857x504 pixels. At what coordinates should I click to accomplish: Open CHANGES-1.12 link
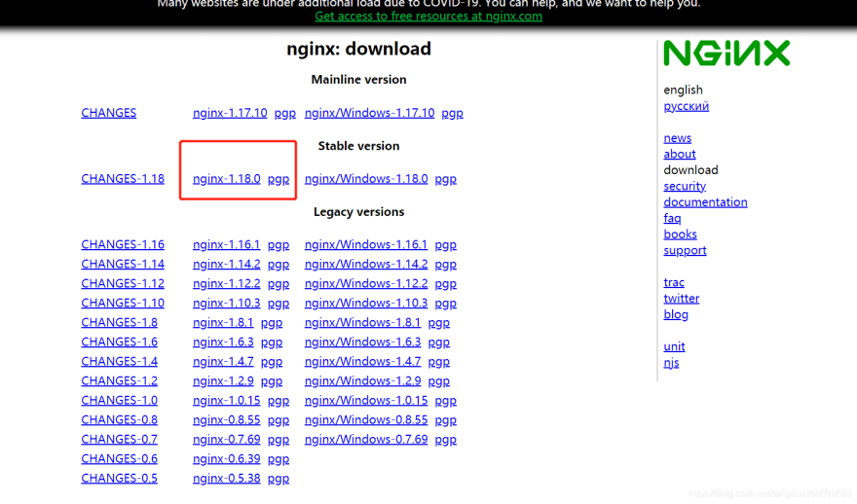tap(123, 283)
